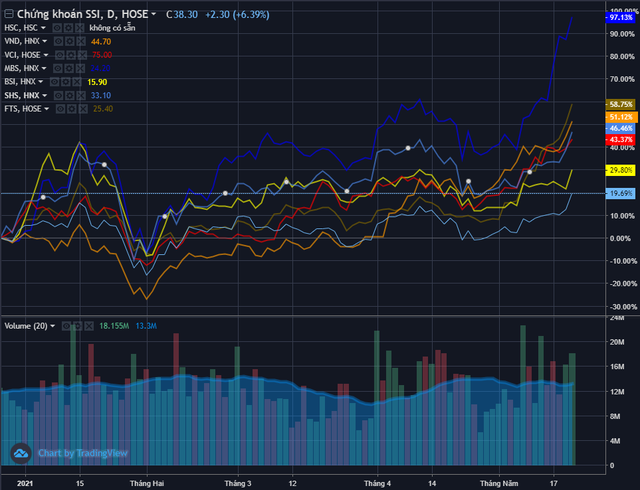Click the 29.80% yellow price label
Image resolution: width=640 pixels, height=490 pixels.
coord(620,170)
